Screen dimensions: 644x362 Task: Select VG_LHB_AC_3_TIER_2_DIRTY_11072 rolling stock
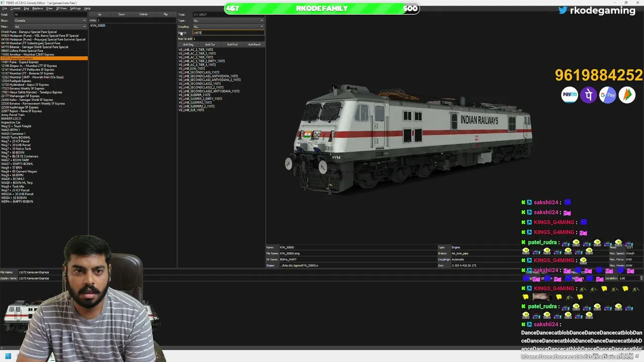tap(201, 61)
